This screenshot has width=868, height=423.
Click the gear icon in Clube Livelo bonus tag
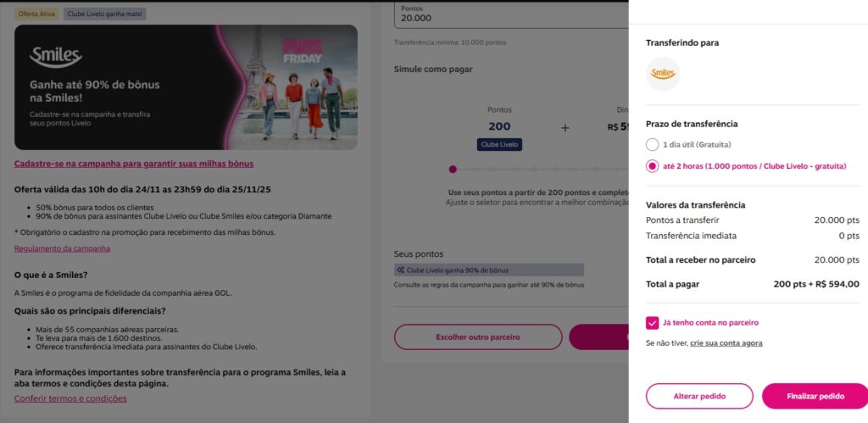pyautogui.click(x=400, y=270)
